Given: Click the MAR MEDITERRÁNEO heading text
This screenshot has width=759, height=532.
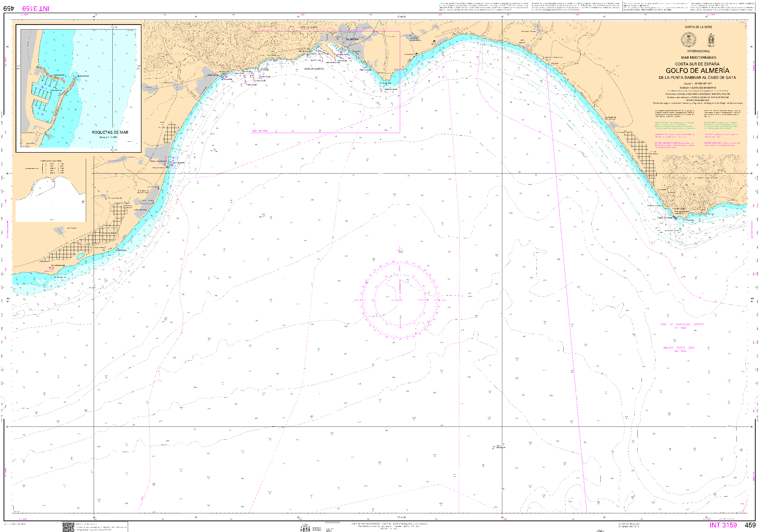Looking at the screenshot, I should click(x=699, y=58).
